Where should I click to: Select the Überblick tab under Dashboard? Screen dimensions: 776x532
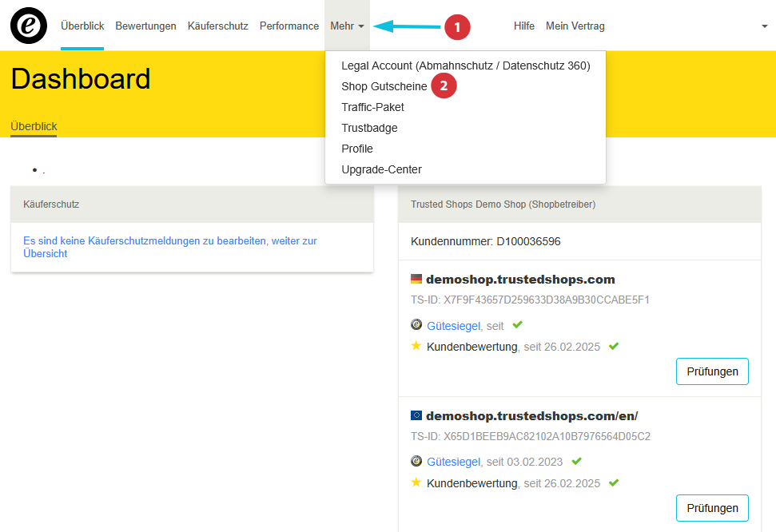click(x=34, y=127)
